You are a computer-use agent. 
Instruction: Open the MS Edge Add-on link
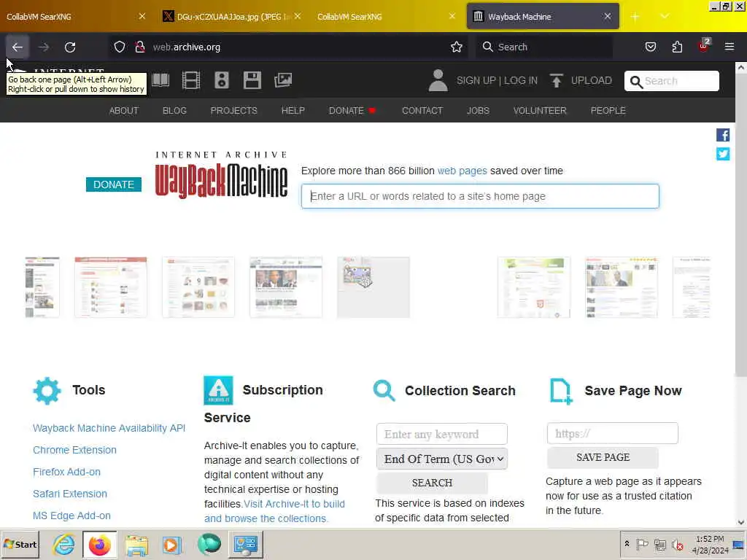(72, 516)
